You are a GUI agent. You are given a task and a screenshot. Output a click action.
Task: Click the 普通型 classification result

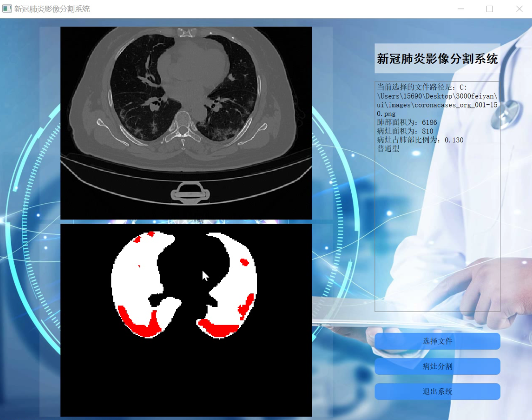point(388,149)
